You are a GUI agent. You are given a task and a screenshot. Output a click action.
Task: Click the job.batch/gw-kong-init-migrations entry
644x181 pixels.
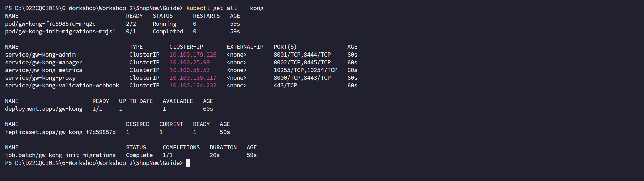click(x=60, y=155)
